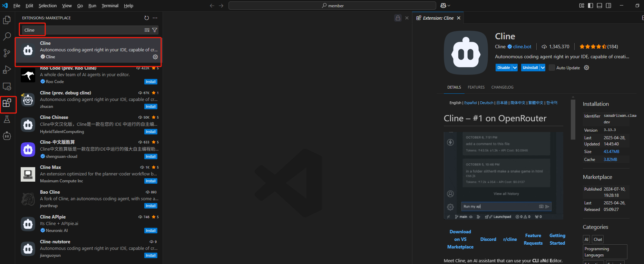
Task: Open the Terminal menu
Action: 110,6
